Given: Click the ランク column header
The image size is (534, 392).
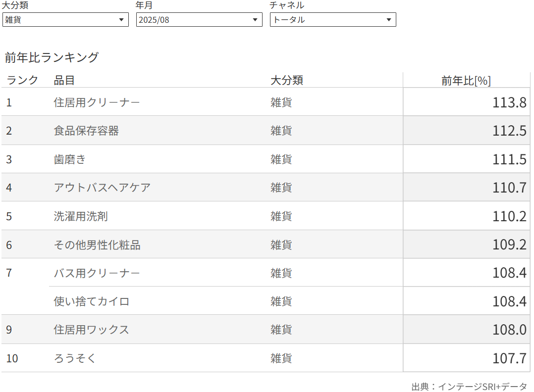Looking at the screenshot, I should (x=22, y=80).
